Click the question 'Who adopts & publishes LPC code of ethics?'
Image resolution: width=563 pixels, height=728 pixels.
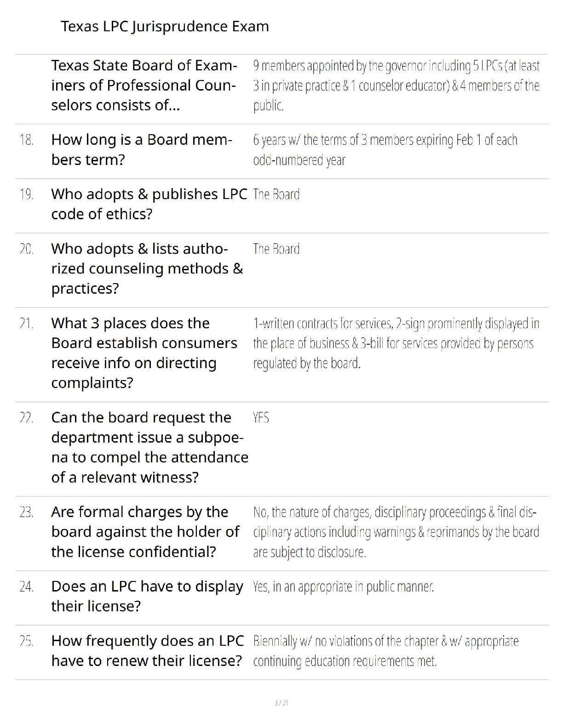pos(149,204)
